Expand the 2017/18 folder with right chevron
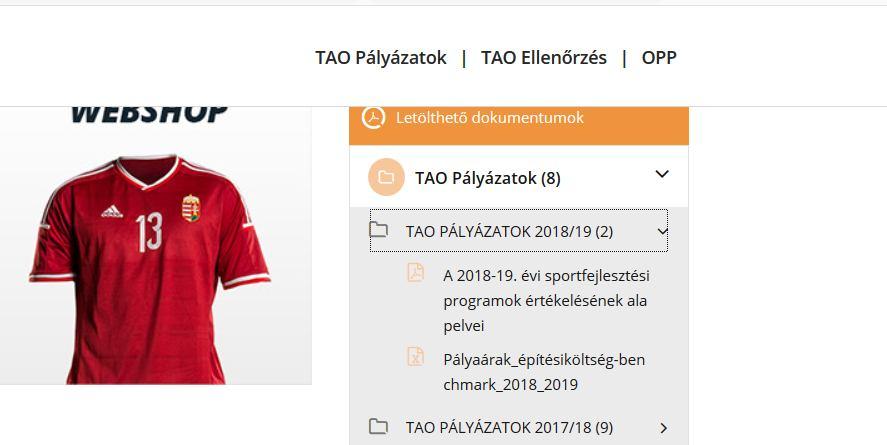Viewport: 887px width, 445px height. (x=664, y=428)
